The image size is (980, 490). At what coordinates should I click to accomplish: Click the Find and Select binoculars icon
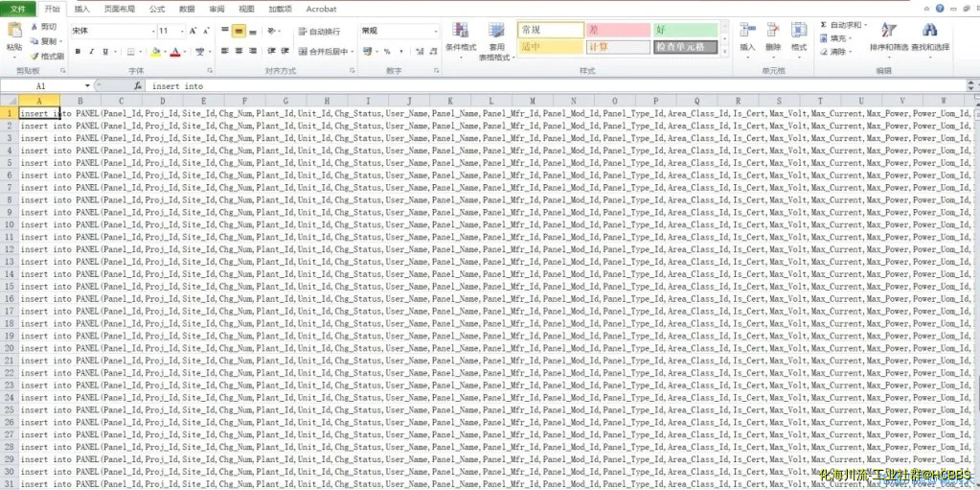click(x=929, y=31)
